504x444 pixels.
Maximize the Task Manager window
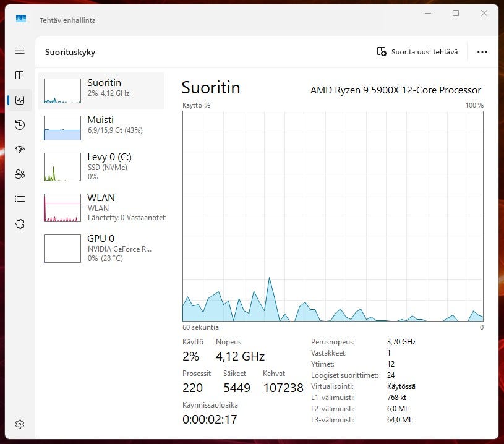coord(456,13)
